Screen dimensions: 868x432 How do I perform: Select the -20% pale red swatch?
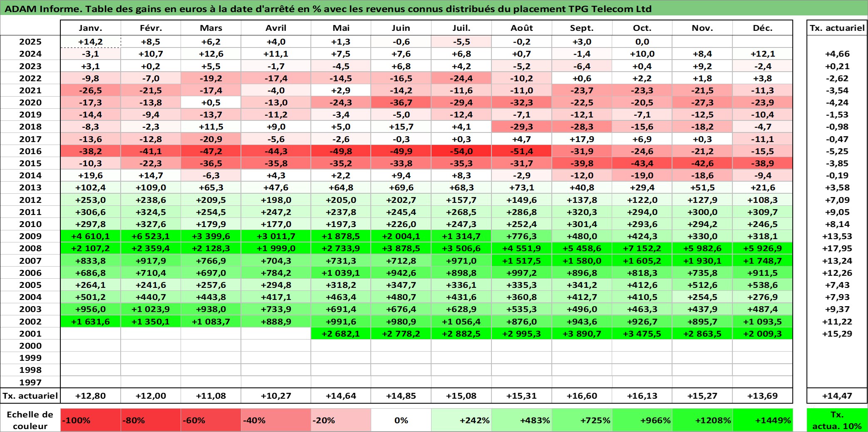point(341,420)
